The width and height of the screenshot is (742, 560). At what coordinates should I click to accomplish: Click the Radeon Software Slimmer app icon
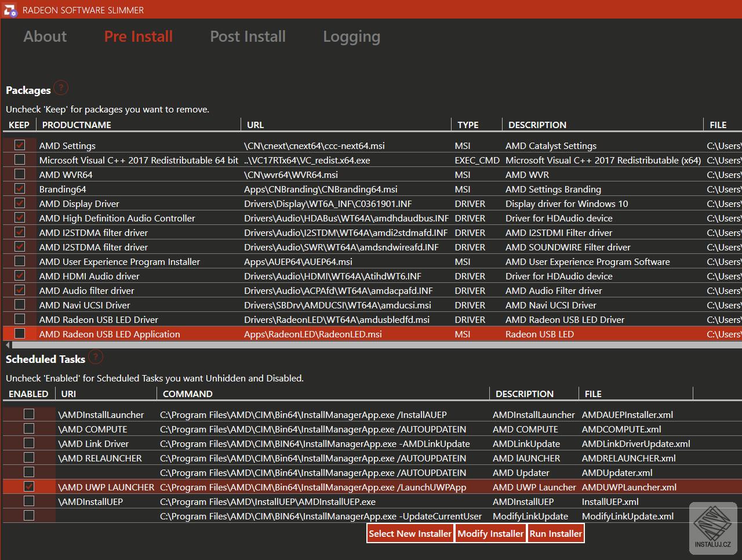[10, 10]
